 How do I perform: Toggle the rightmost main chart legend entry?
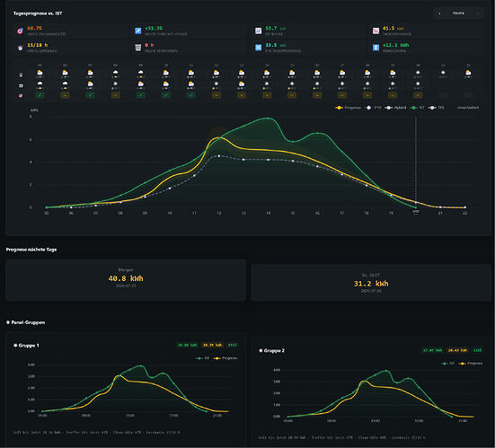pyautogui.click(x=468, y=108)
